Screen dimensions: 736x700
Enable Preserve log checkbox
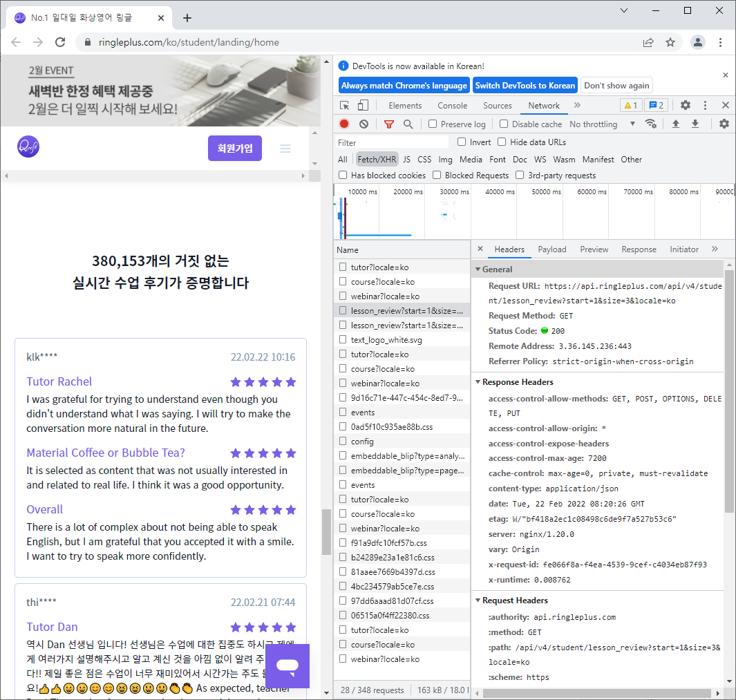pyautogui.click(x=433, y=124)
